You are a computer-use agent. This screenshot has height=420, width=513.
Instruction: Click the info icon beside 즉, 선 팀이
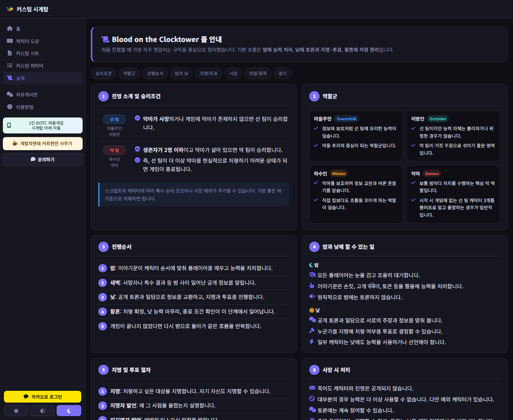coord(137,160)
